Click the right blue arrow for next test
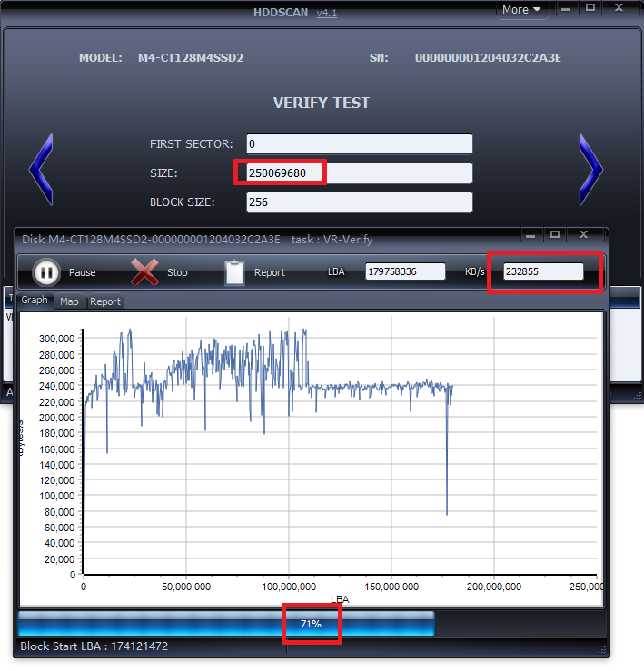Viewport: 644px width, 671px height. (590, 169)
